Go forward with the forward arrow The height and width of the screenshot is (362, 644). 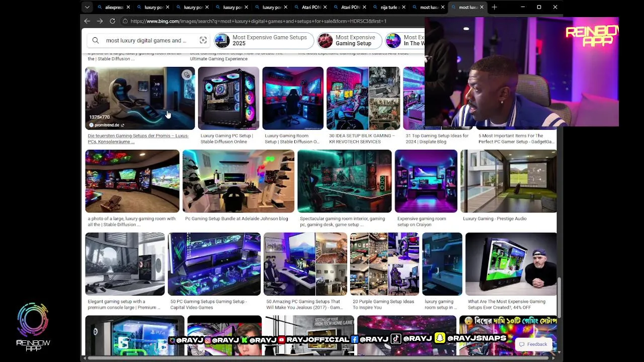point(100,21)
